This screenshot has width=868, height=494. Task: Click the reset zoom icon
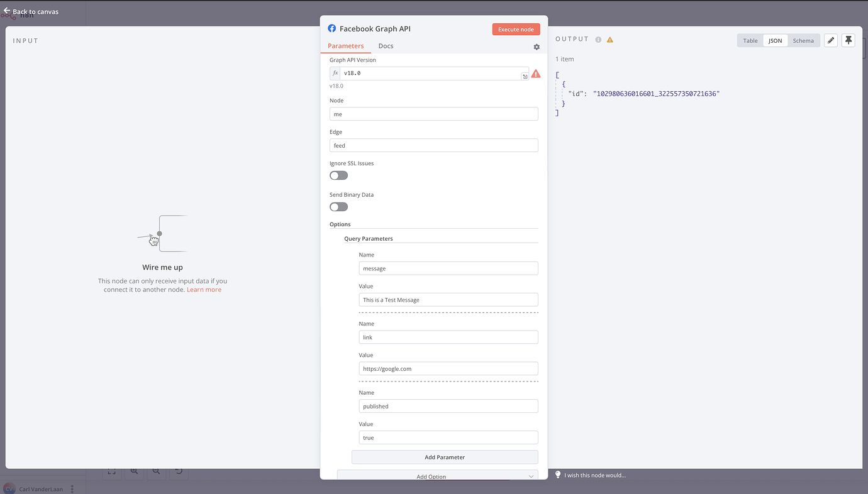[x=178, y=471]
